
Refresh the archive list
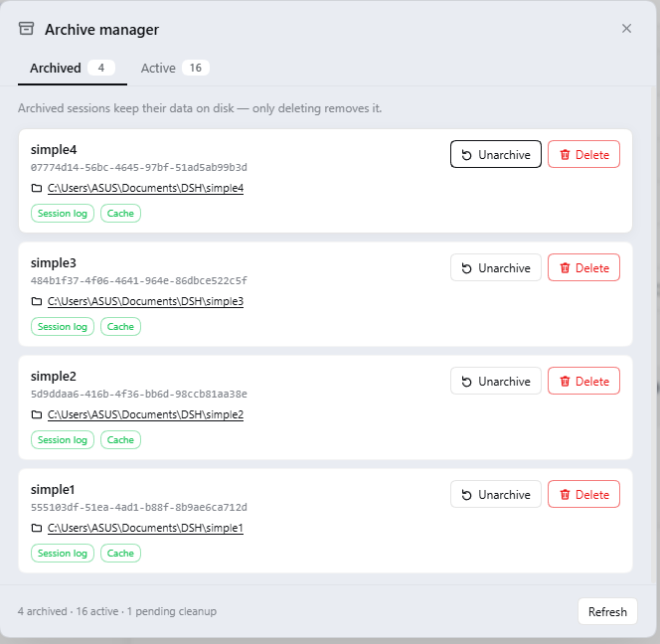click(607, 611)
